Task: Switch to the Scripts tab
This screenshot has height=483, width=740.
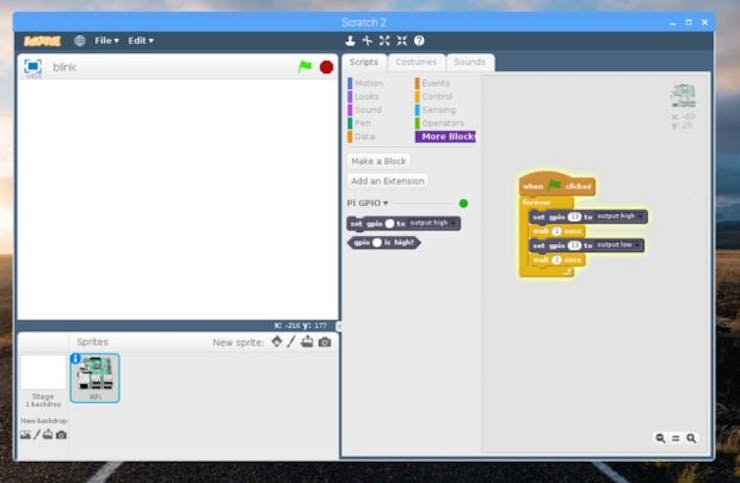Action: [364, 62]
